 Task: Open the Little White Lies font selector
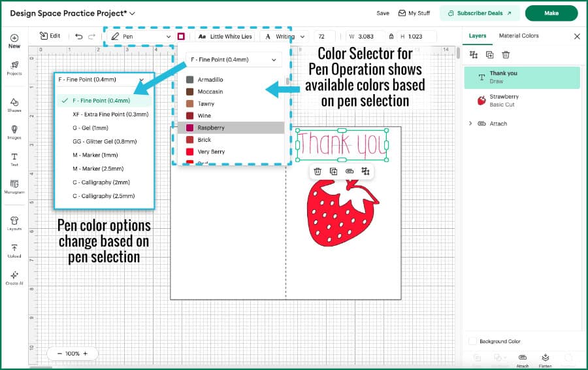pyautogui.click(x=225, y=37)
